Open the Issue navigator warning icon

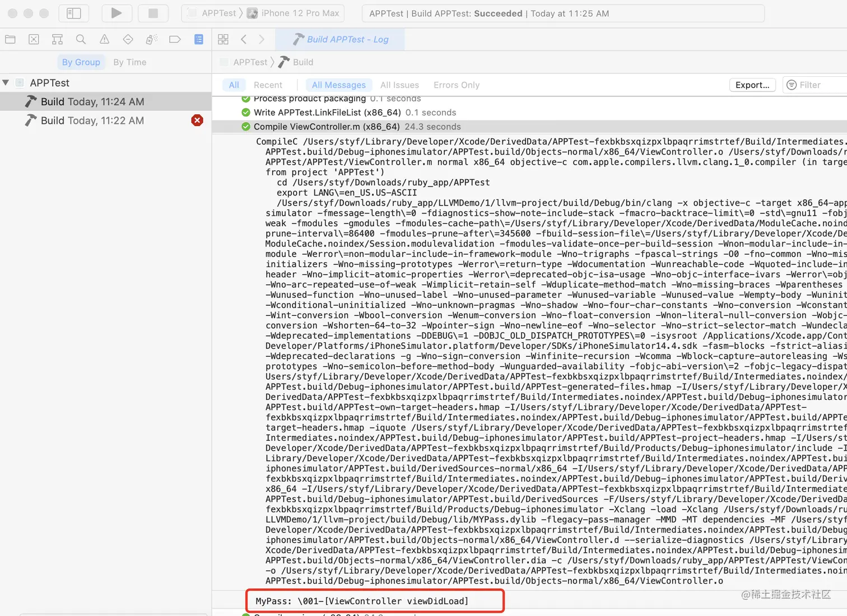pos(104,39)
